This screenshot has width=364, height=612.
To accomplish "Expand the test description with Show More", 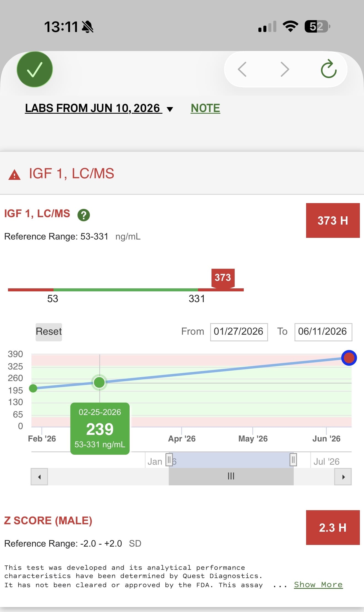I will (x=318, y=585).
